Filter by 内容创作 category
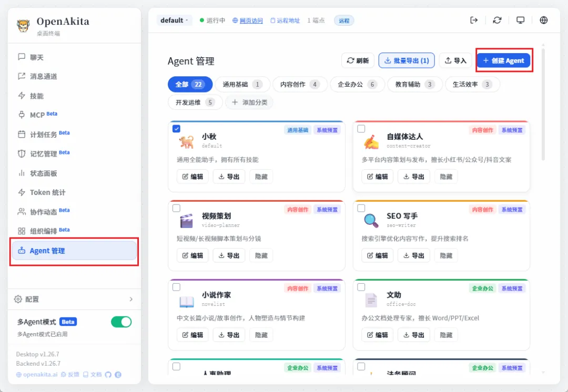 coord(300,84)
